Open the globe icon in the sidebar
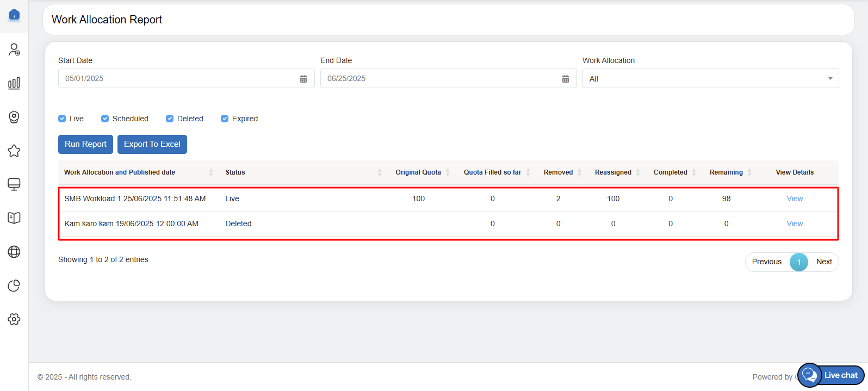 point(14,252)
